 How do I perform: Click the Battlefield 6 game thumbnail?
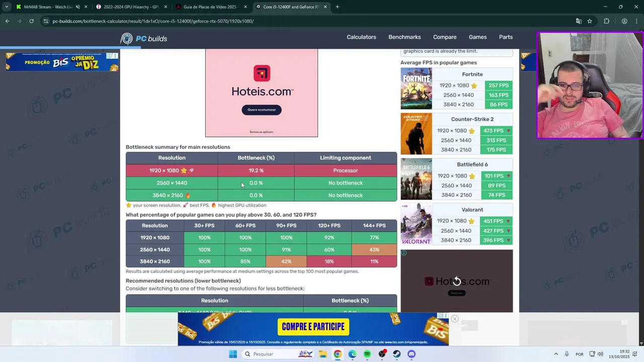[x=416, y=179]
